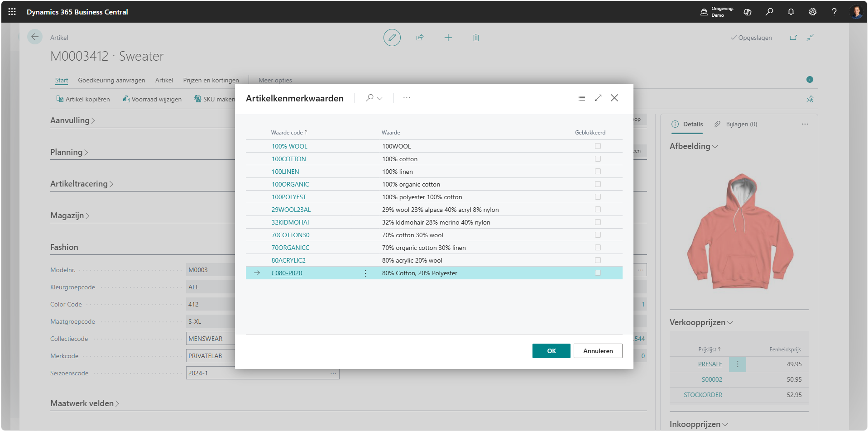The width and height of the screenshot is (868, 431).
Task: Click the back arrow on the Artikel page
Action: click(x=35, y=37)
